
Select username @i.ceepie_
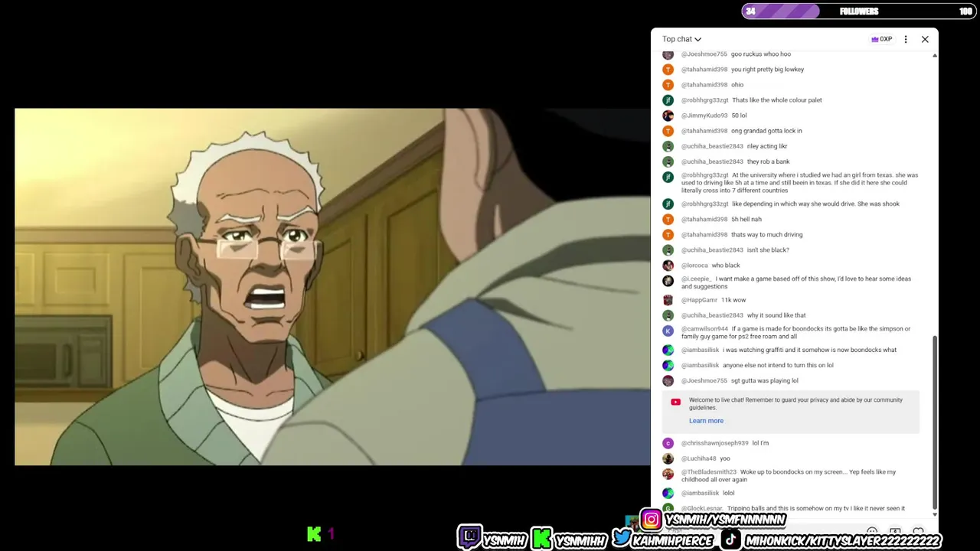[x=697, y=279]
